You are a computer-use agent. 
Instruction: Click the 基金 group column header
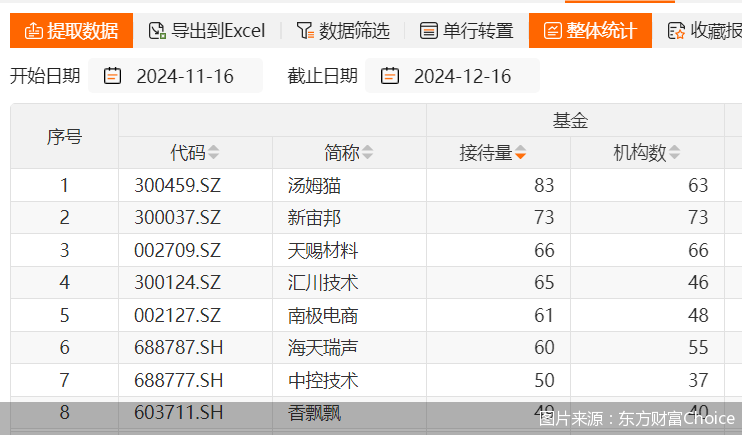[x=570, y=121]
